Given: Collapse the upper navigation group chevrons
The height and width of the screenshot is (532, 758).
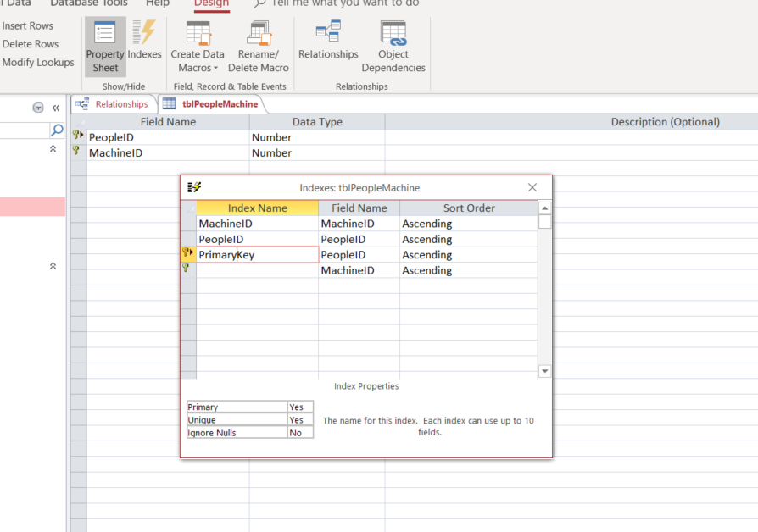Looking at the screenshot, I should (53, 149).
